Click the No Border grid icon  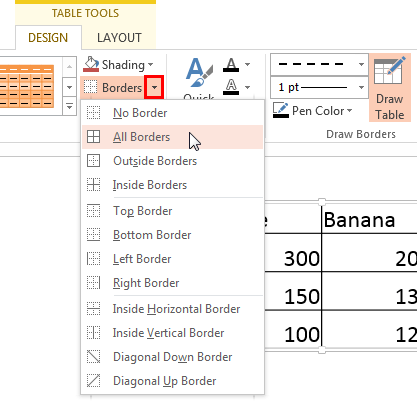93,113
